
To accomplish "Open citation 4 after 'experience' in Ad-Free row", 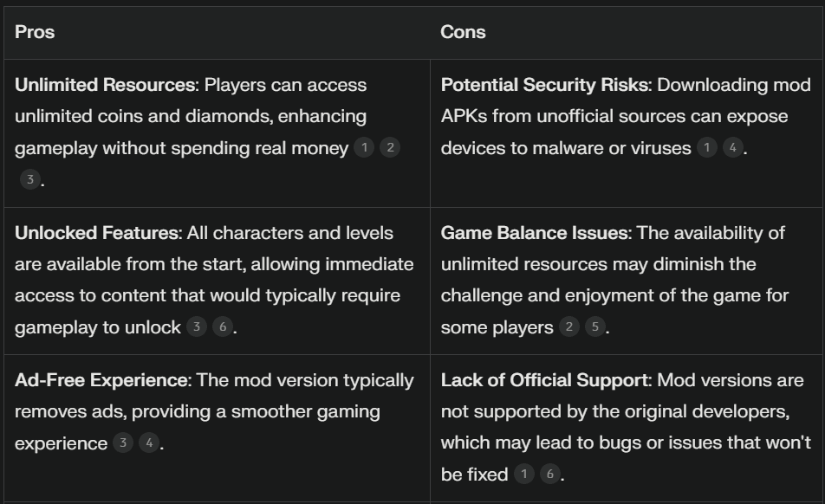I will pyautogui.click(x=149, y=443).
